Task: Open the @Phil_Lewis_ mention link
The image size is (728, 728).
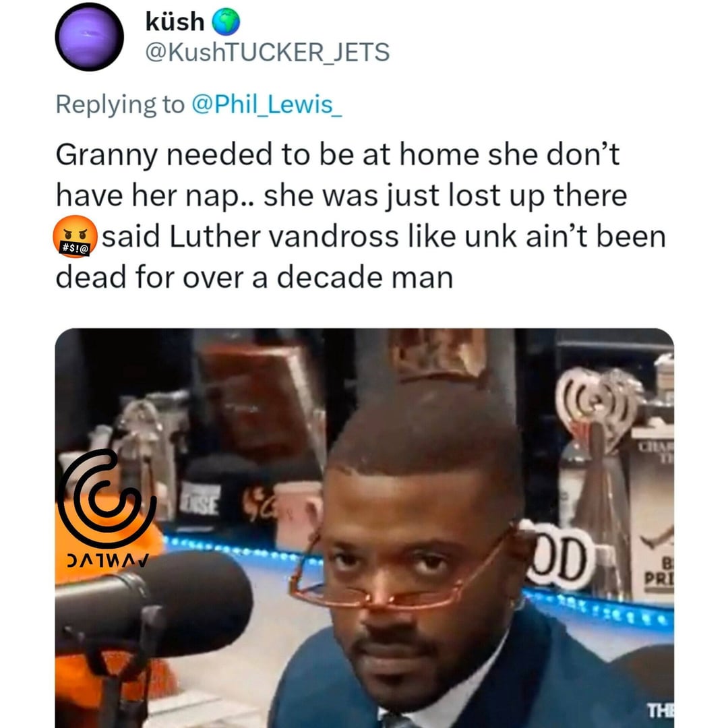Action: click(266, 104)
